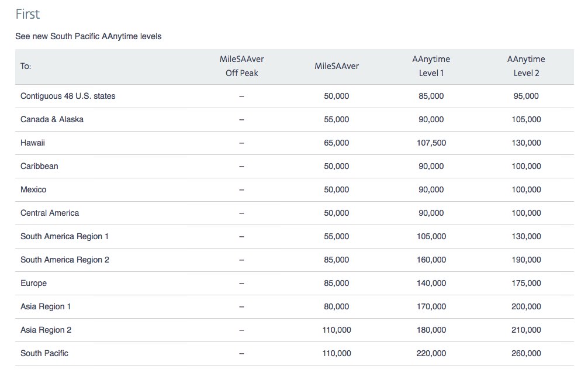This screenshot has height=383, width=588.
Task: Click Canada & Alaska's 55,000 MileSAAver value
Action: click(336, 119)
